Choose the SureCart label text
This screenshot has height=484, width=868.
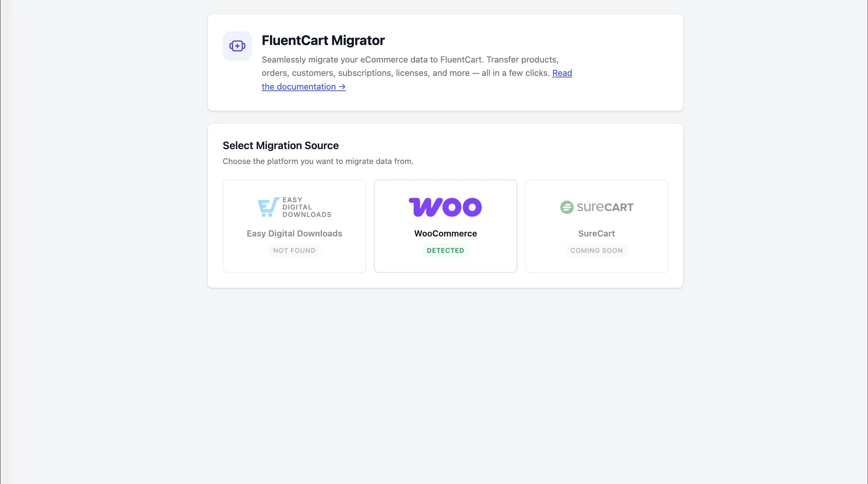(x=596, y=233)
